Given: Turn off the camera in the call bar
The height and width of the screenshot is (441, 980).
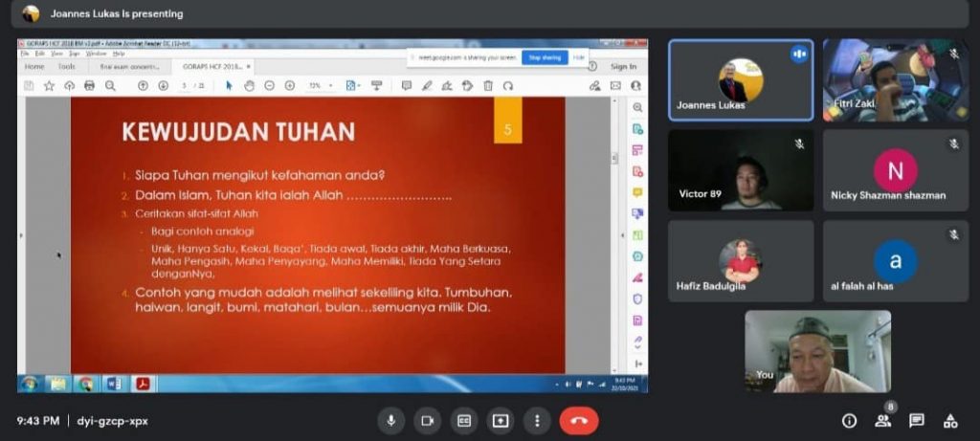Looking at the screenshot, I should (427, 421).
